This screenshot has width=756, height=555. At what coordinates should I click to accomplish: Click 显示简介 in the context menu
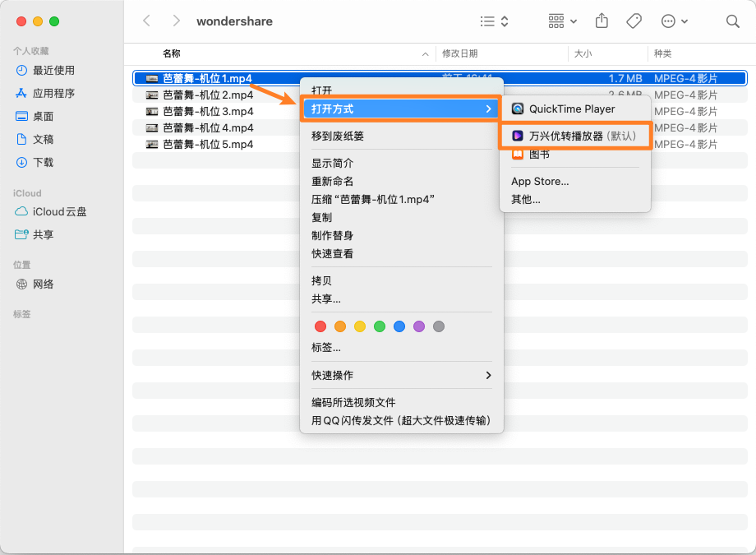pyautogui.click(x=333, y=163)
